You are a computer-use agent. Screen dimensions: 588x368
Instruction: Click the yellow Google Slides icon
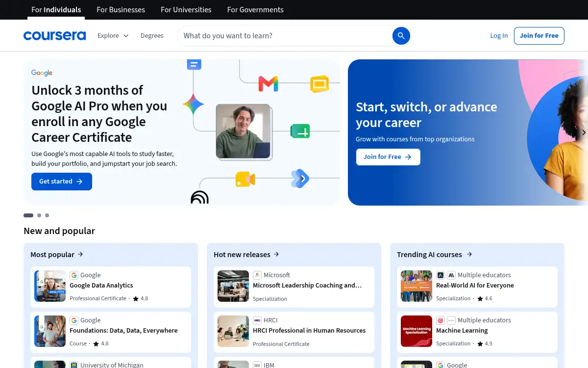[x=319, y=84]
